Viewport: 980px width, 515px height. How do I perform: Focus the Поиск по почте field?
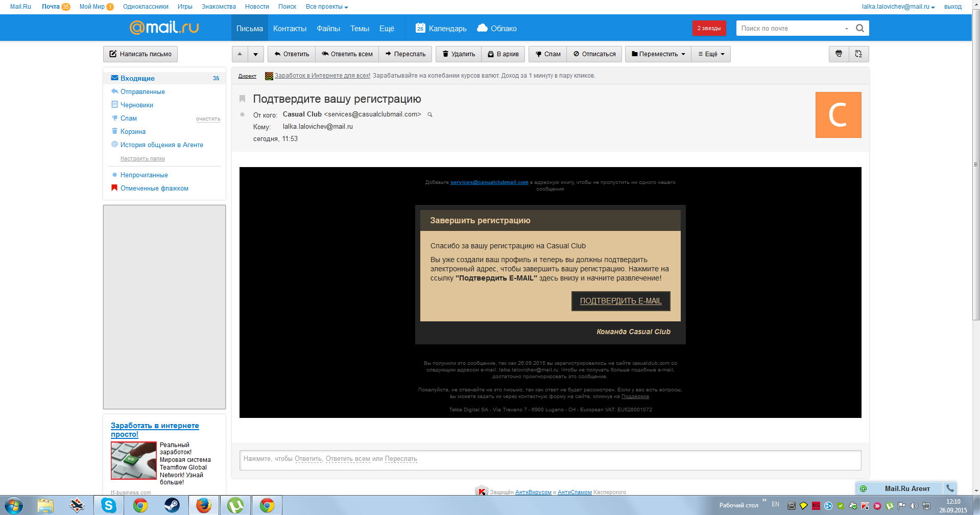(x=789, y=29)
